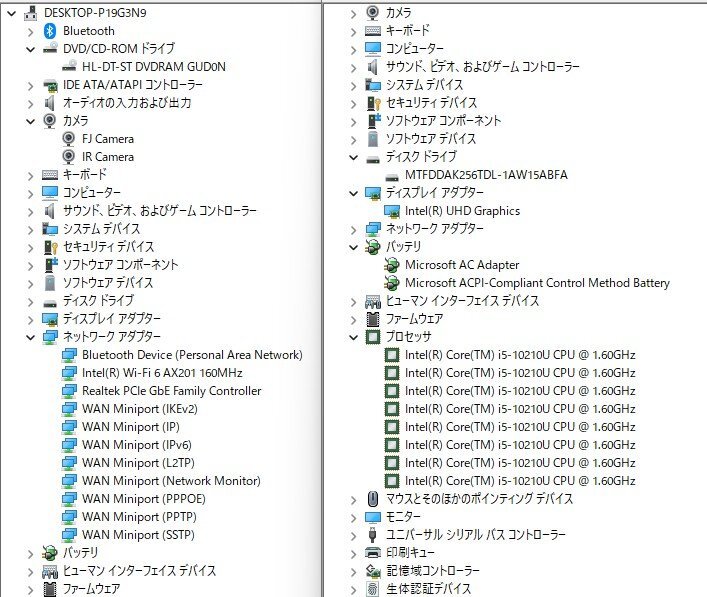
Task: Select the right pane キーボード label
Action: tap(408, 31)
